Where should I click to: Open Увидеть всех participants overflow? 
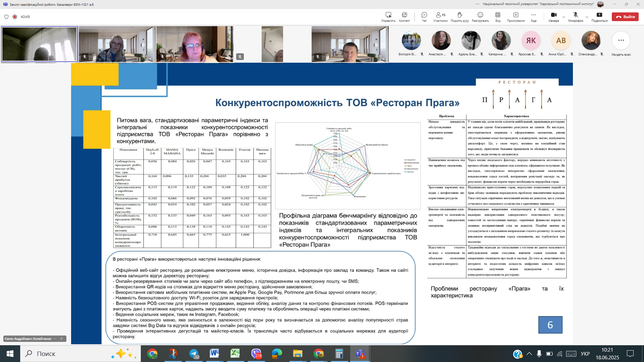pyautogui.click(x=621, y=41)
